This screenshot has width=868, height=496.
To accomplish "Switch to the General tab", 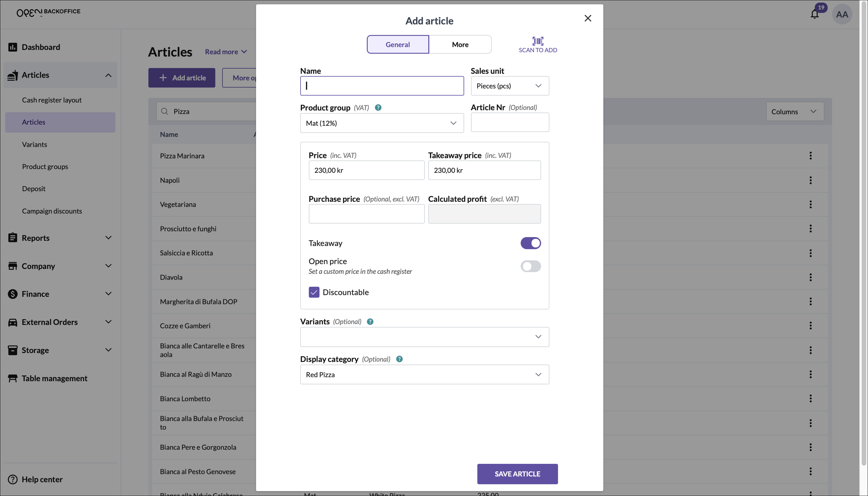I will (x=398, y=44).
